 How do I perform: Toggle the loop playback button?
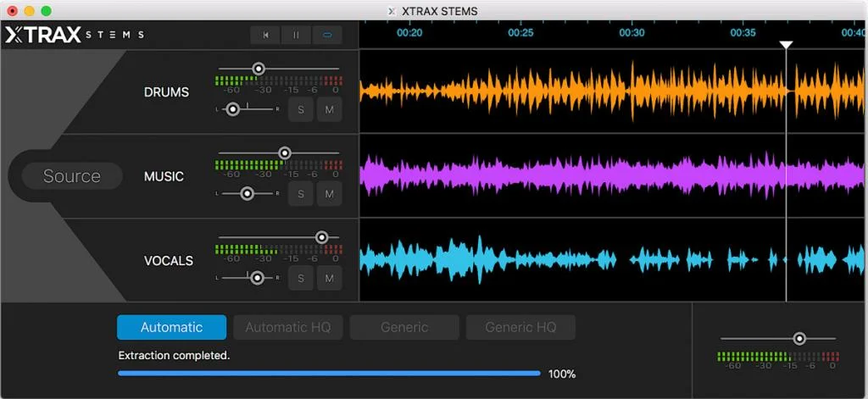pos(327,35)
